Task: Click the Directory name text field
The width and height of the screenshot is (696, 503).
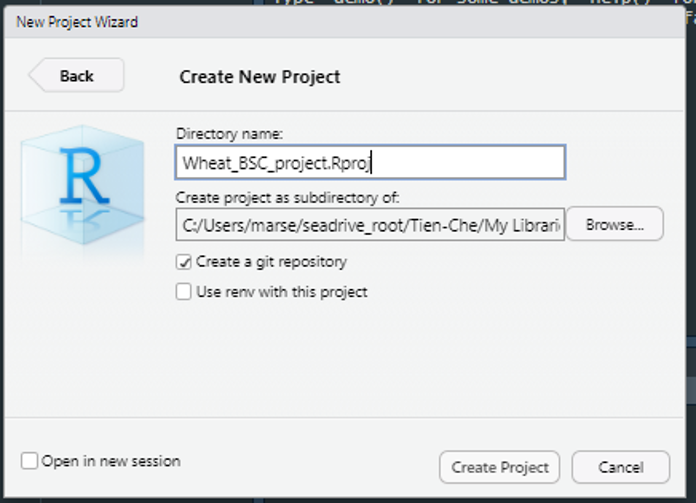Action: tap(369, 162)
